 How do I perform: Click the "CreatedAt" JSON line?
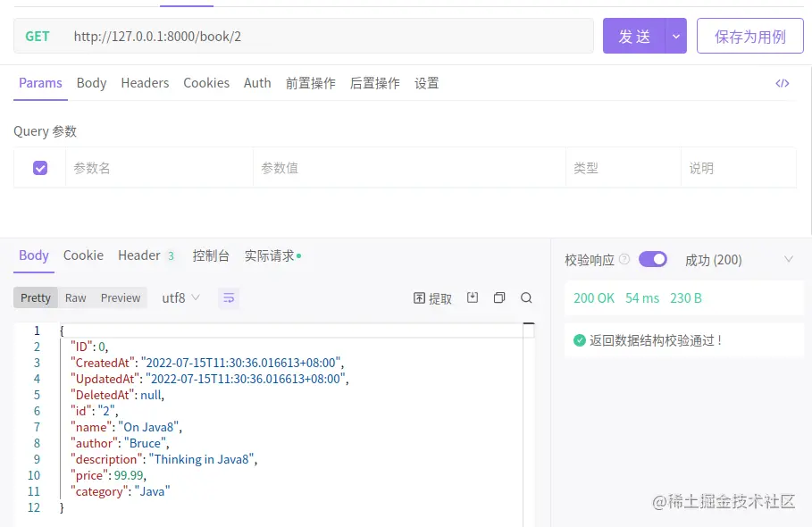(207, 363)
